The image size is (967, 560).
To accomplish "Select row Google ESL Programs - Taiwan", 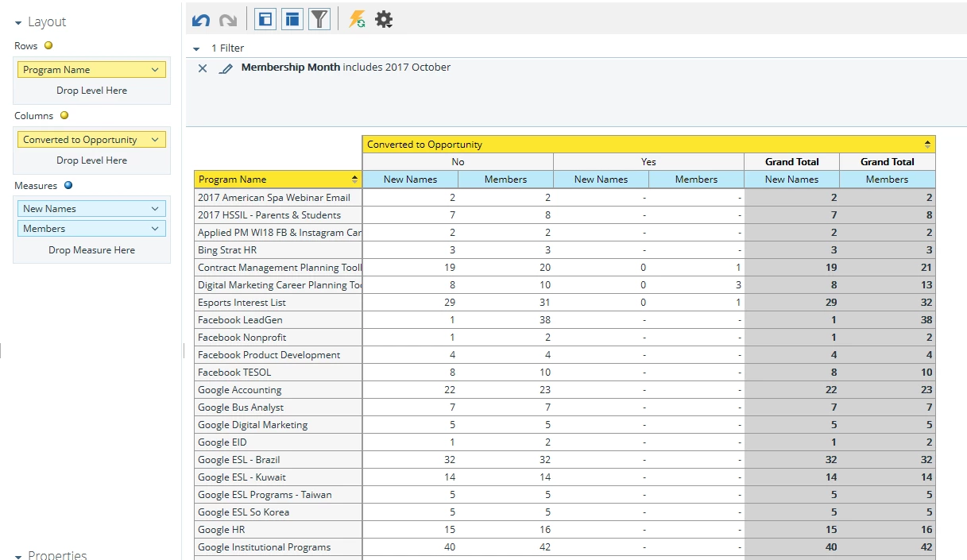I will point(278,495).
